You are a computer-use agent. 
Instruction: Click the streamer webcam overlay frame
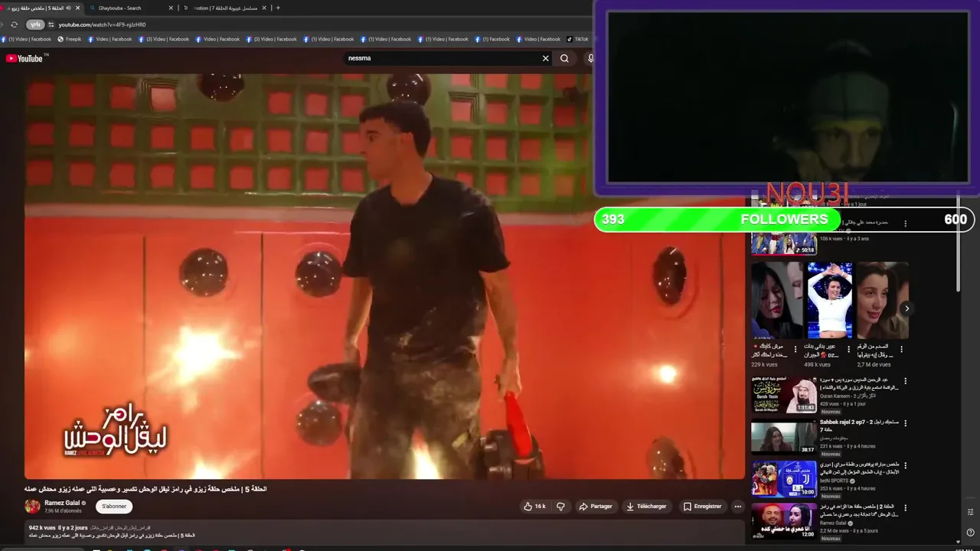[788, 97]
